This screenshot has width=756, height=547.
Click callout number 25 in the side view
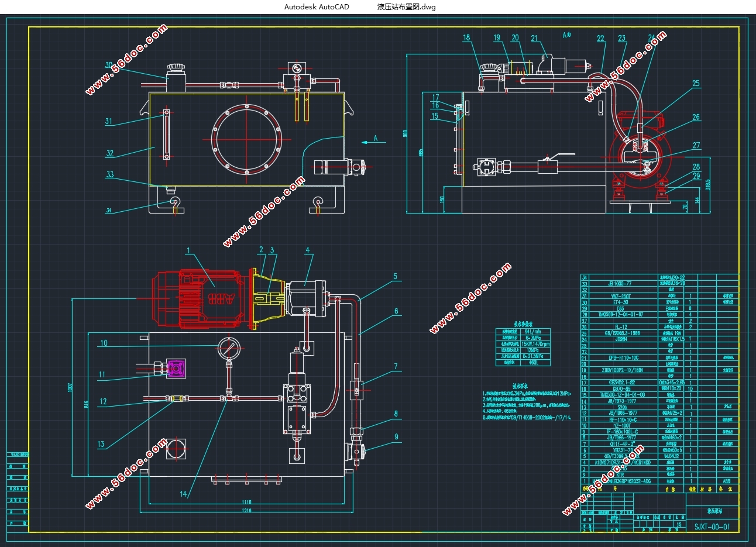pos(696,84)
